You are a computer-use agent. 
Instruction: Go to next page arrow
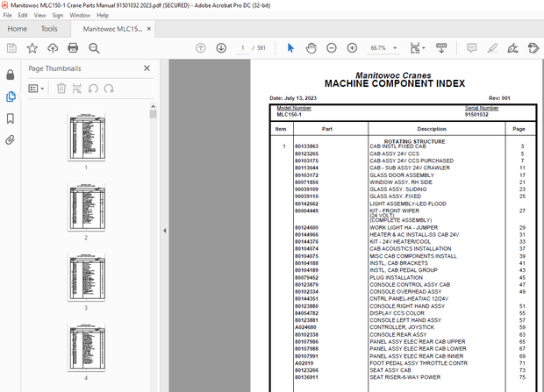point(221,48)
